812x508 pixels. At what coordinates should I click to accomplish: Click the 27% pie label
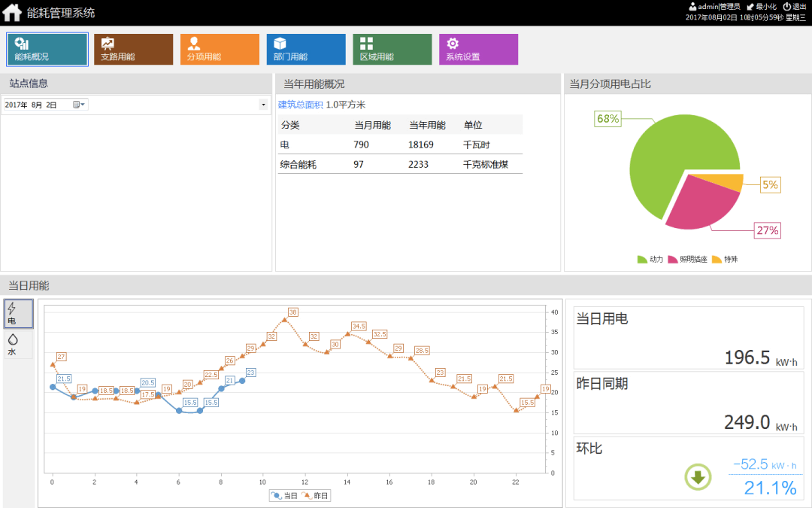click(x=768, y=230)
